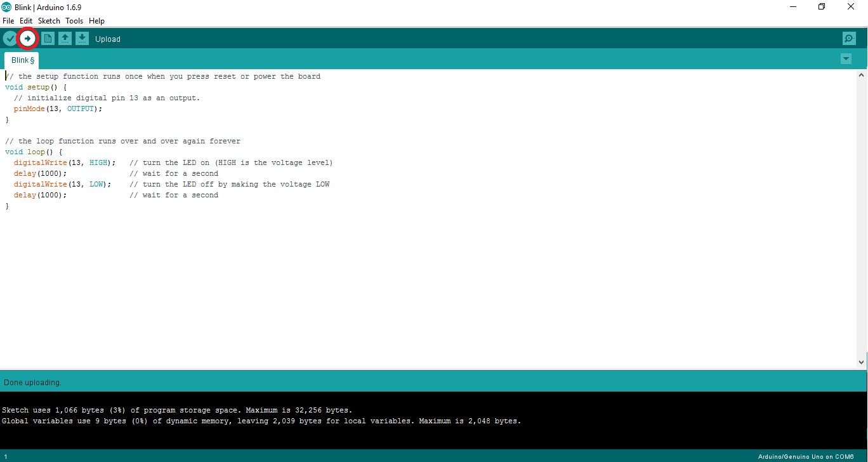Image resolution: width=868 pixels, height=462 pixels.
Task: Click the editor scrollbar up arrow
Action: point(862,76)
